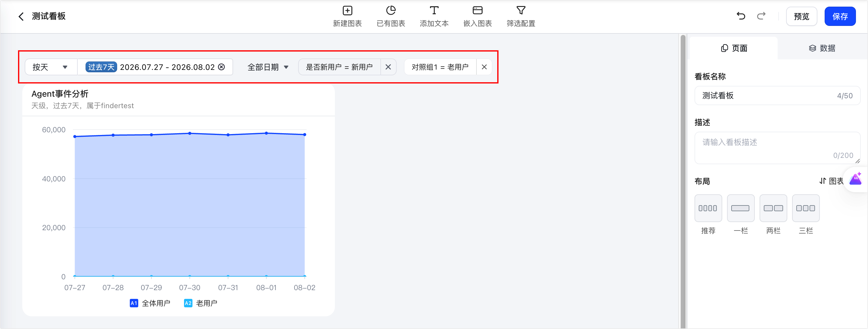Redo the last change

pos(761,16)
